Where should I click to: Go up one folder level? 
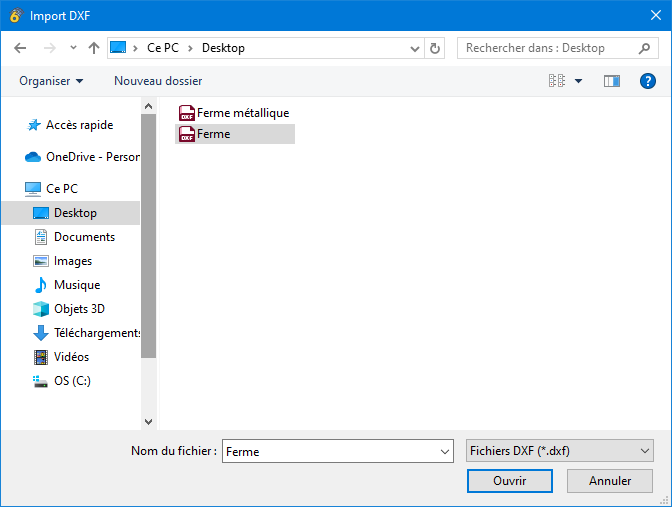pos(94,48)
